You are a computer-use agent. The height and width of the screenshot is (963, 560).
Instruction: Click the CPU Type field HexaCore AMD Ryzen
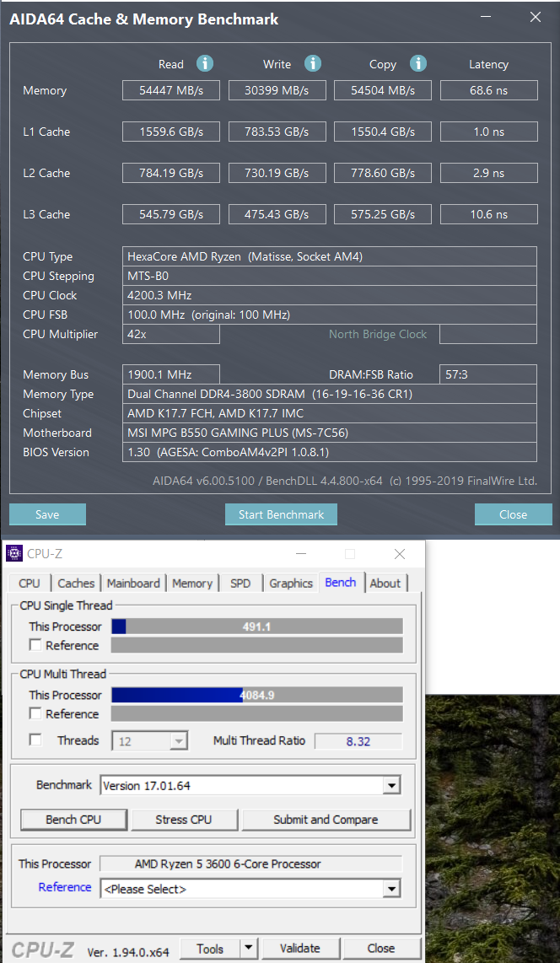(330, 256)
